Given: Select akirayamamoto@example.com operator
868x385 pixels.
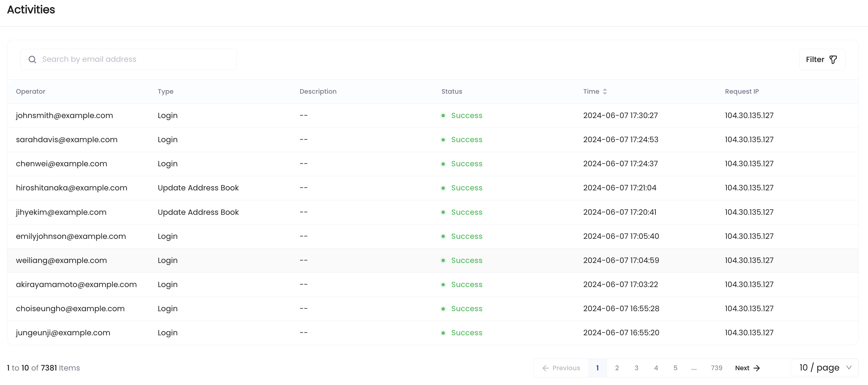Looking at the screenshot, I should 76,285.
